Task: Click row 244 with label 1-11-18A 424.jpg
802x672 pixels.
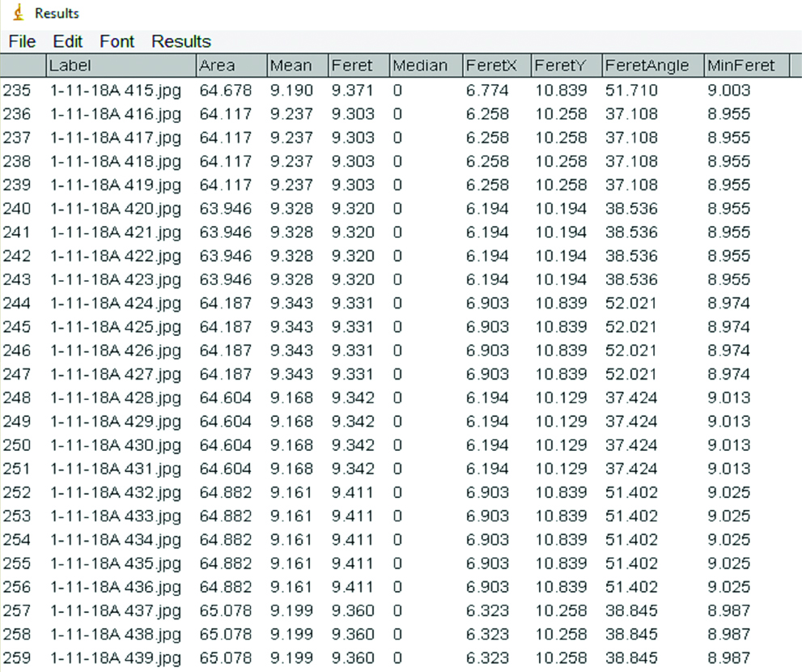Action: point(116,304)
